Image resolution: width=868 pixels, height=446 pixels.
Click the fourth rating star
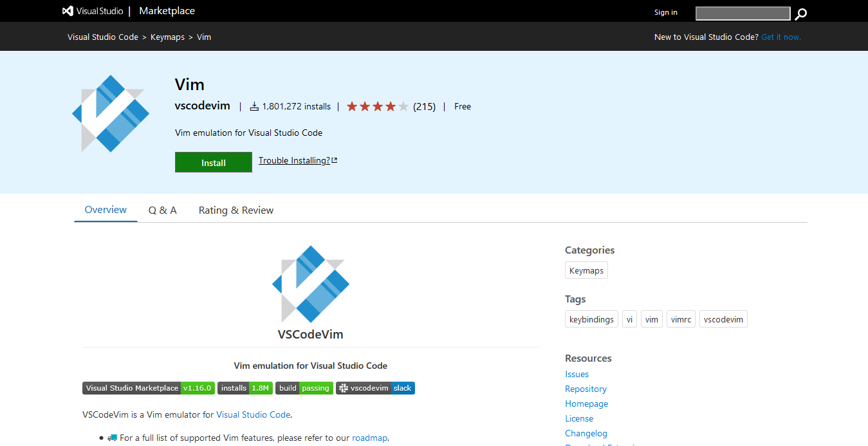(391, 106)
